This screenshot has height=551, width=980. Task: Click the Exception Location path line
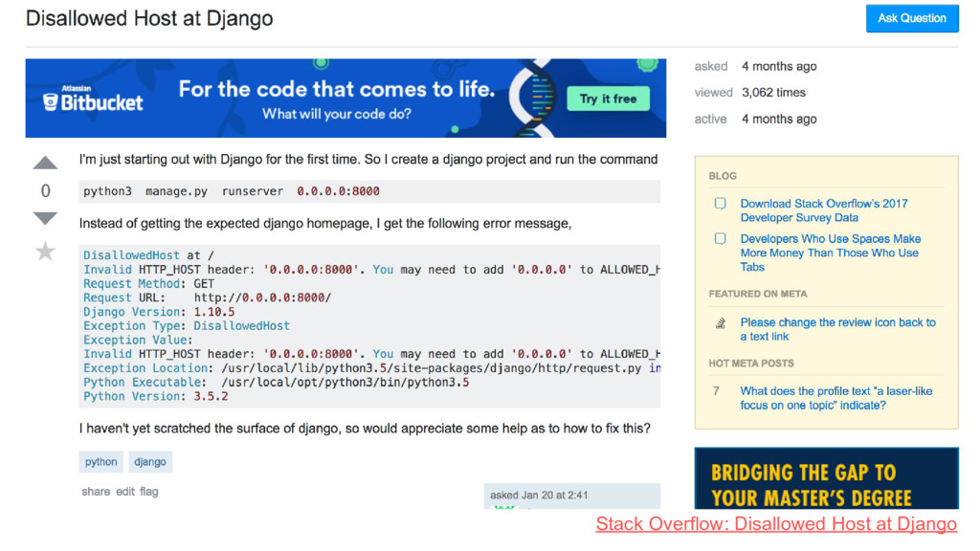pyautogui.click(x=372, y=368)
